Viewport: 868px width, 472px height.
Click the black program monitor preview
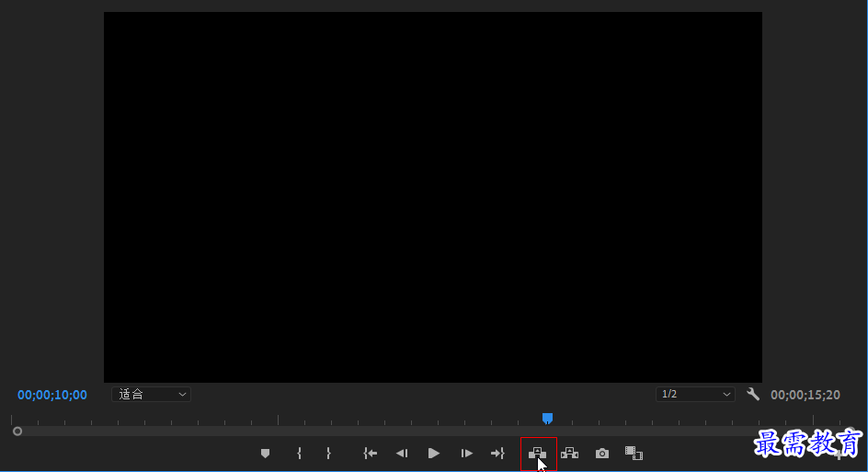[x=433, y=197]
